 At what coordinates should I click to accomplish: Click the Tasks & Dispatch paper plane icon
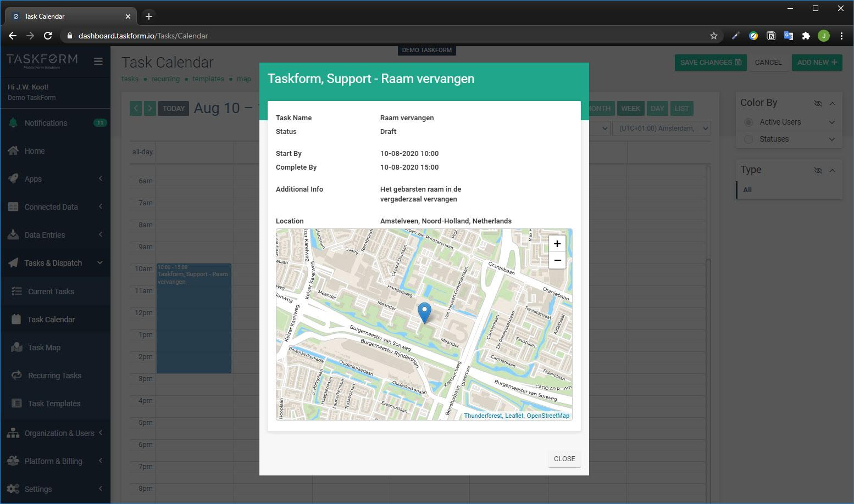(13, 262)
